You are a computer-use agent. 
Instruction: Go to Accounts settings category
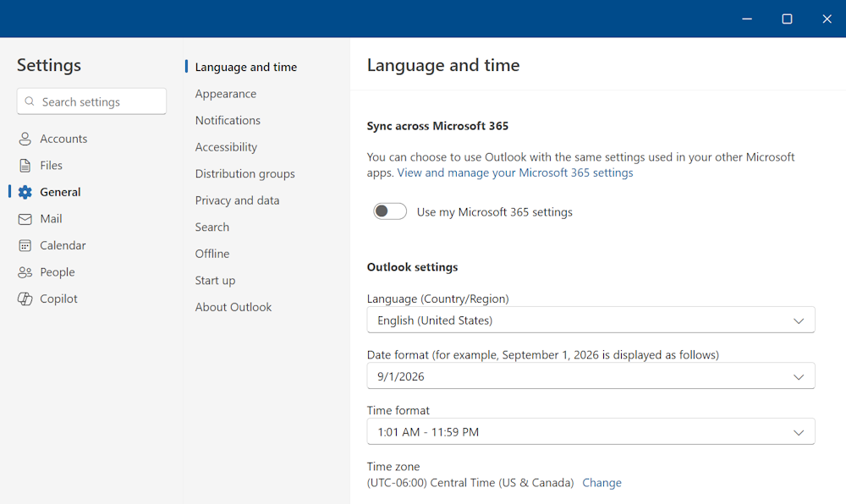point(63,139)
